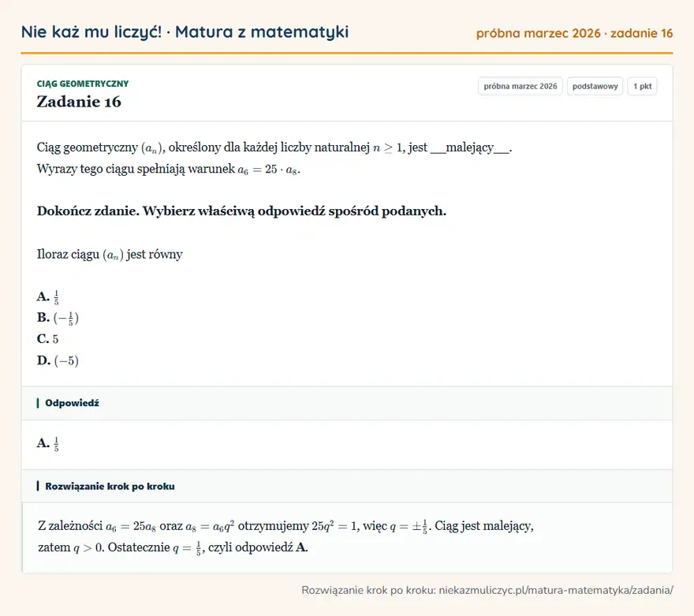Click the solution text starting 'Z zależności a6 = 25a8'
Viewport: 694px width, 616px height.
(286, 526)
